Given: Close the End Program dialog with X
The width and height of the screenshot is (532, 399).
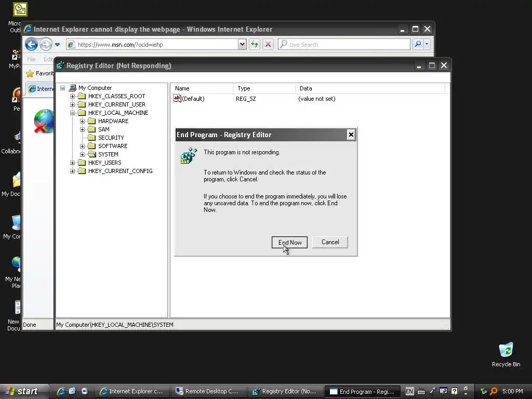Looking at the screenshot, I should [351, 135].
